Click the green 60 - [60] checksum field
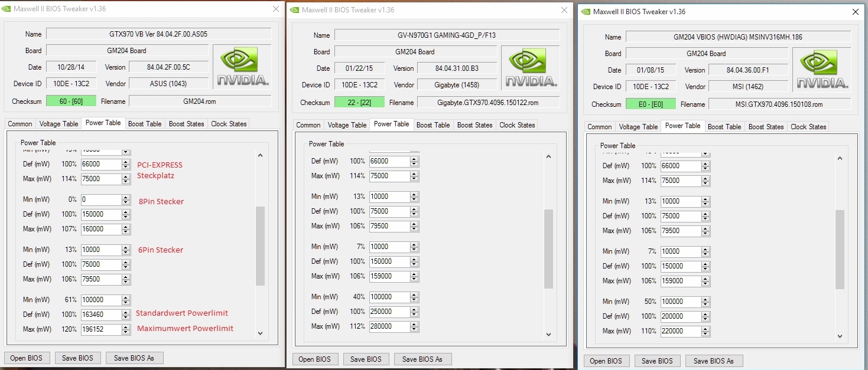Screen dimensions: 868x370 coord(71,101)
